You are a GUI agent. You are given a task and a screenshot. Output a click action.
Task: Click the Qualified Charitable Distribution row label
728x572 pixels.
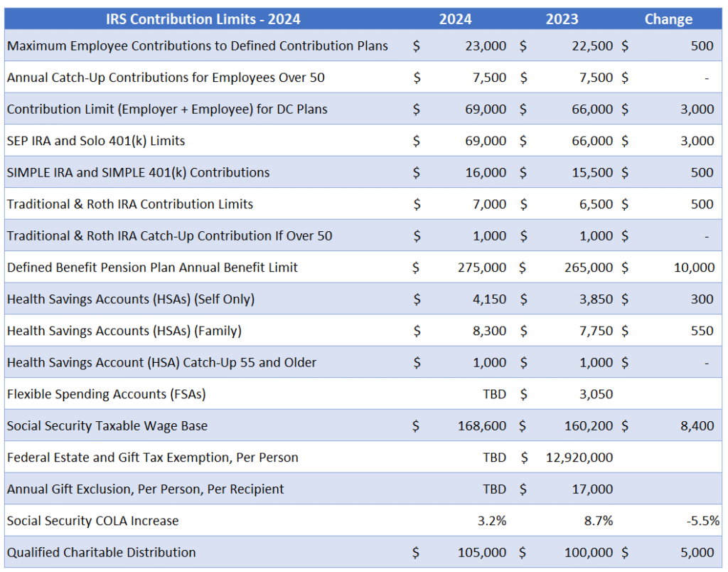[102, 552]
